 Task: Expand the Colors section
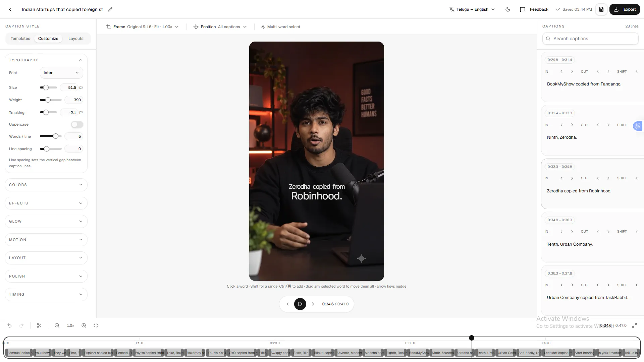pyautogui.click(x=46, y=185)
